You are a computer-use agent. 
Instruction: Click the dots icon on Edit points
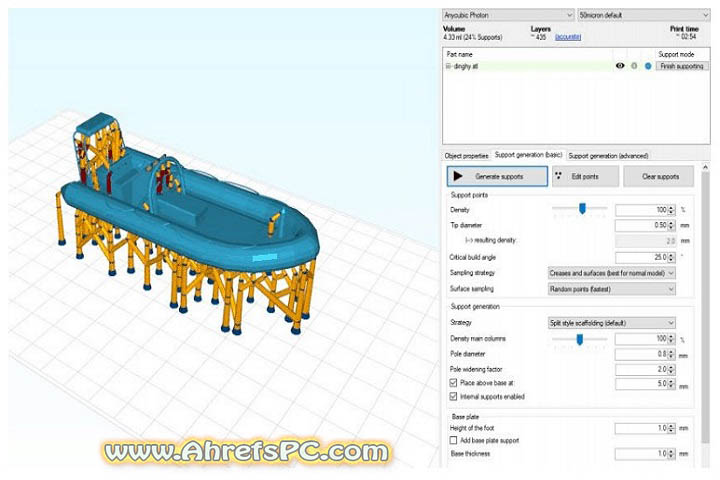(x=558, y=175)
